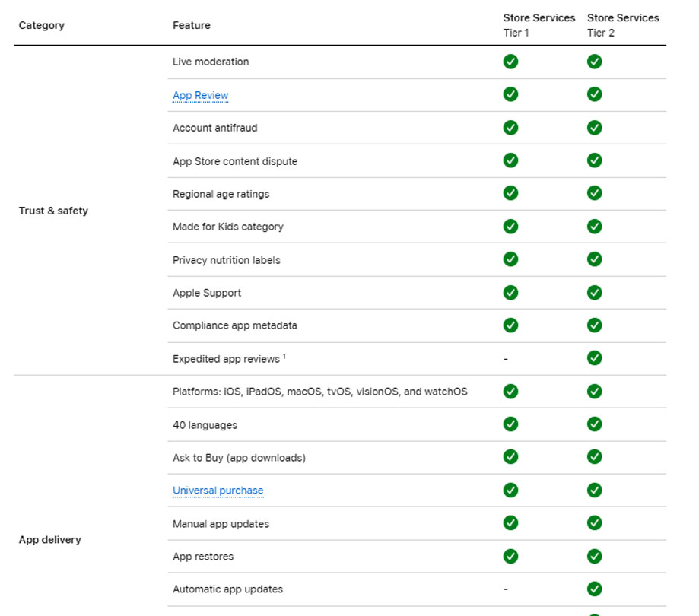Click the App Store content dispute text
The height and width of the screenshot is (616, 699).
point(234,161)
